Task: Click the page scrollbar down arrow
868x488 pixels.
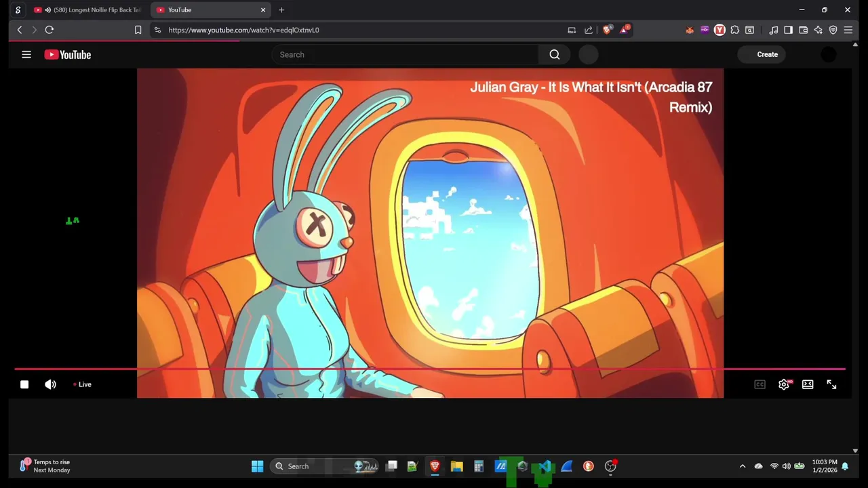Action: coord(854,451)
